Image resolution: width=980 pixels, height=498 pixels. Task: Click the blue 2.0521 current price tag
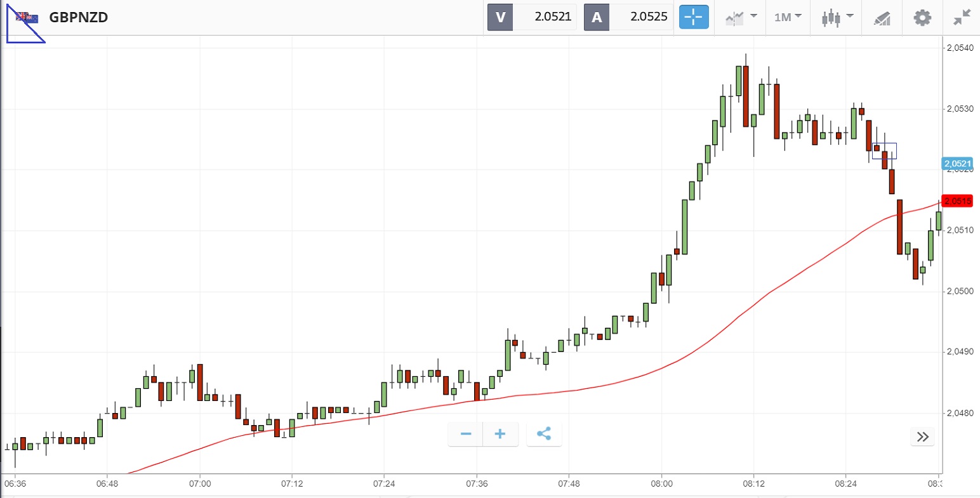(957, 164)
